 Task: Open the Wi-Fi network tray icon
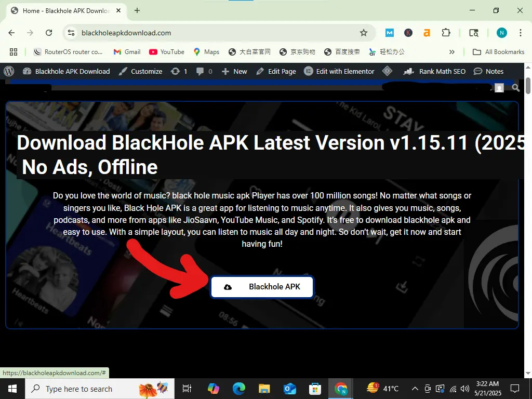pyautogui.click(x=453, y=389)
